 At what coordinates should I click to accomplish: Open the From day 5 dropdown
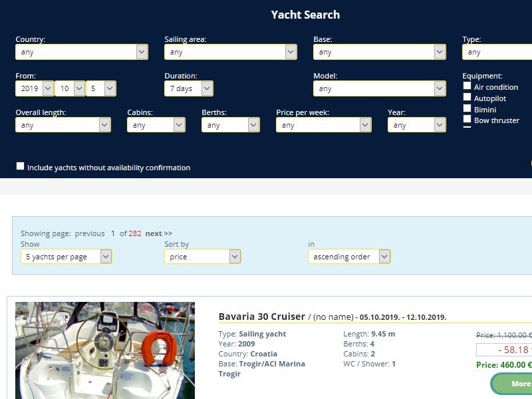click(101, 88)
